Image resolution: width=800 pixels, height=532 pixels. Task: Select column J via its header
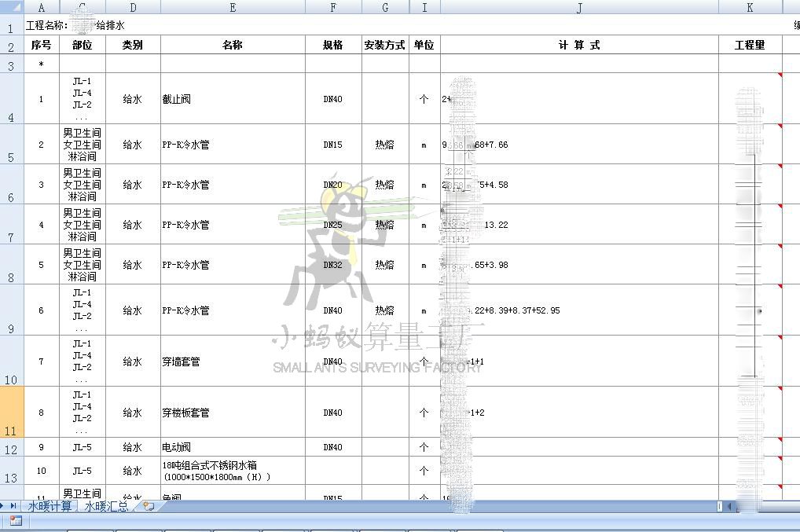coord(579,8)
